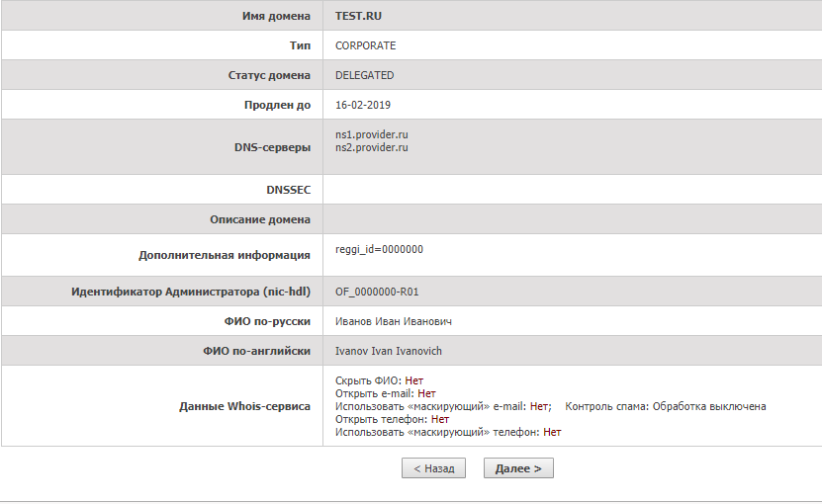The height and width of the screenshot is (504, 822).
Task: Click the "Данные Whois-сервиса" row label
Action: point(244,406)
